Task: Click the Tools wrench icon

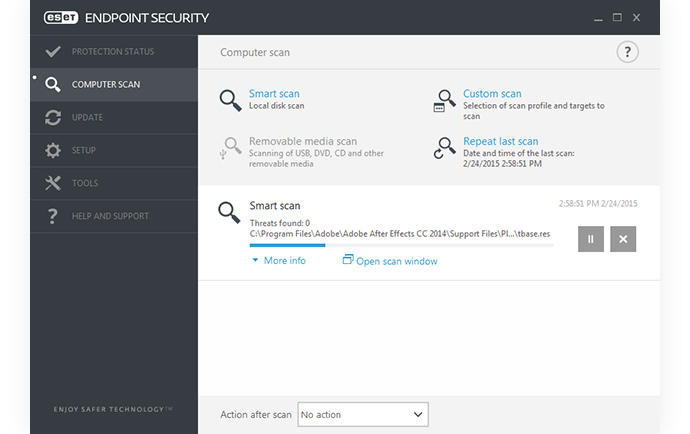Action: click(53, 183)
